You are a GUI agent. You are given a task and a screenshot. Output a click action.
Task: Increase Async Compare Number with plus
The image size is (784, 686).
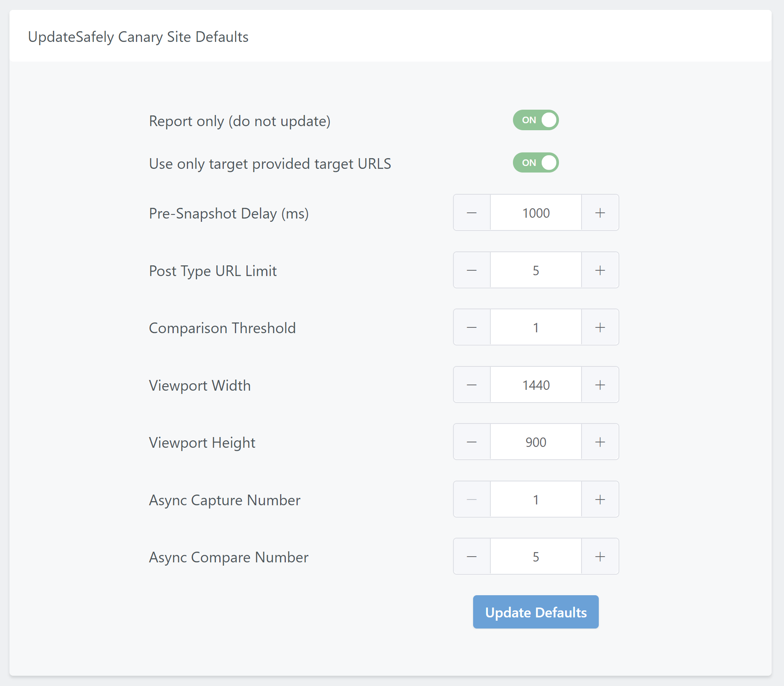click(x=600, y=557)
